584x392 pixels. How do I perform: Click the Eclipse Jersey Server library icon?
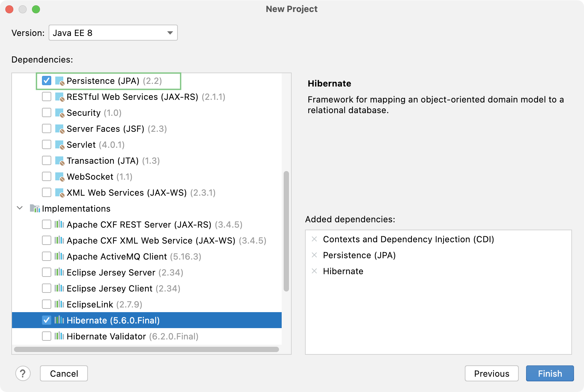59,272
